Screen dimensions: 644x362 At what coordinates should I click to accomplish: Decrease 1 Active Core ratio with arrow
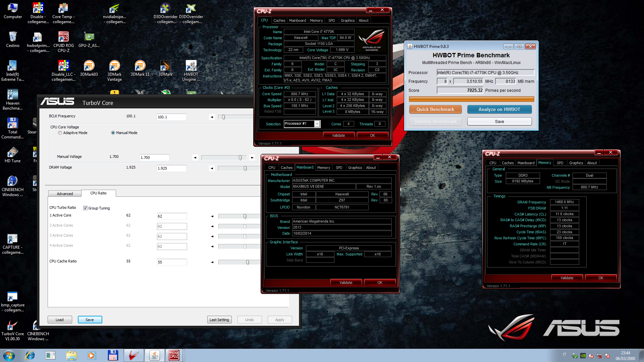(212, 216)
